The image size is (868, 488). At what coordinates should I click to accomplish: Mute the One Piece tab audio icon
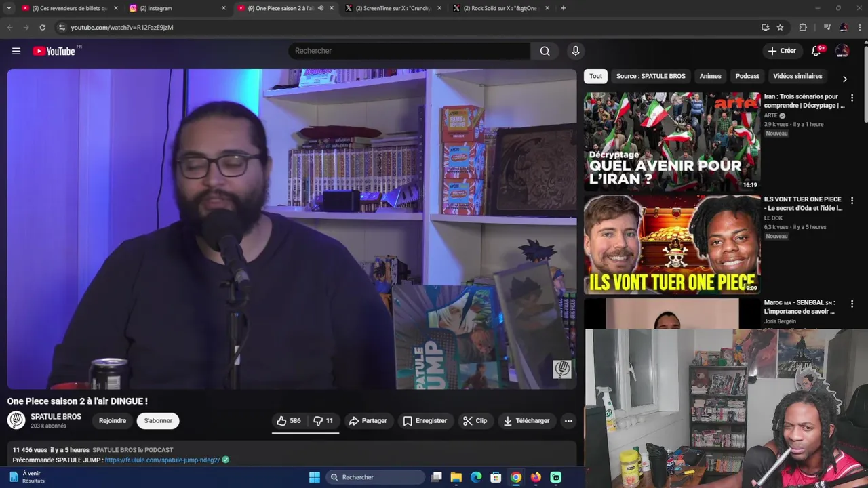(321, 8)
